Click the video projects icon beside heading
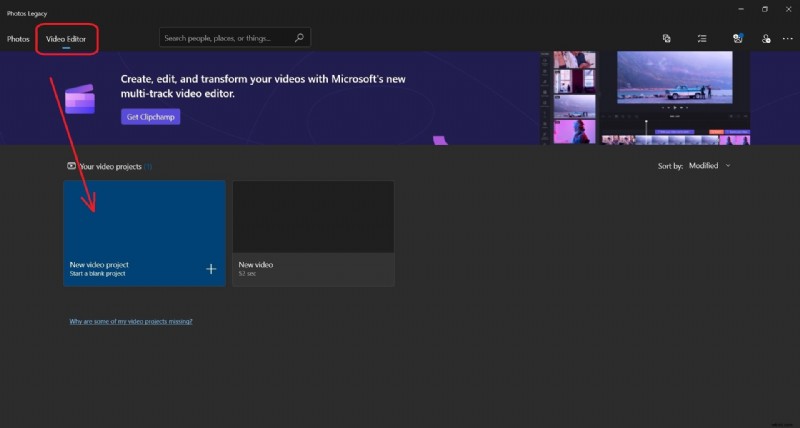 (x=71, y=166)
